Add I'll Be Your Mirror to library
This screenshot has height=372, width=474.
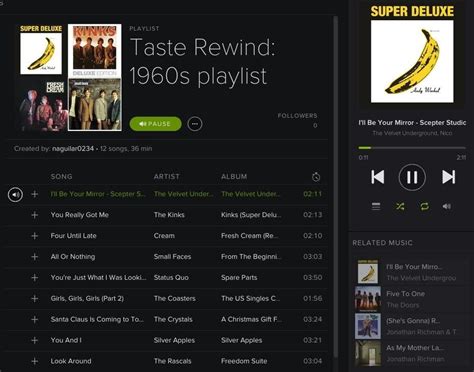click(35, 194)
